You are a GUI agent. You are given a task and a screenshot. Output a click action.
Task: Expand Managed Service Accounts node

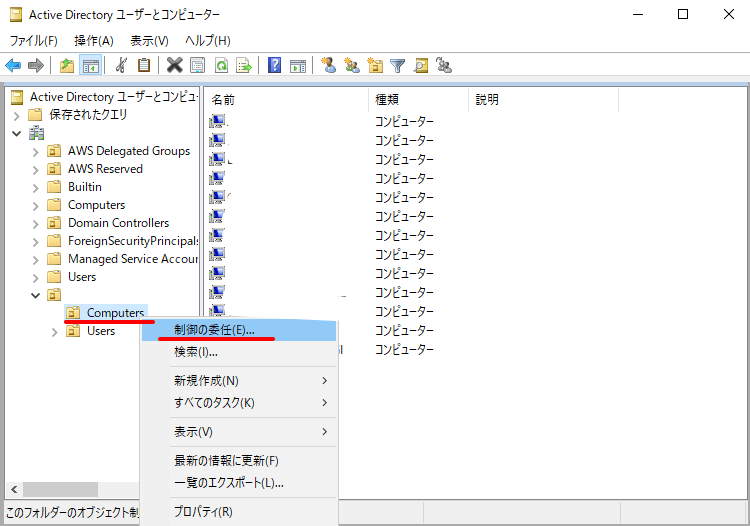[x=35, y=260]
